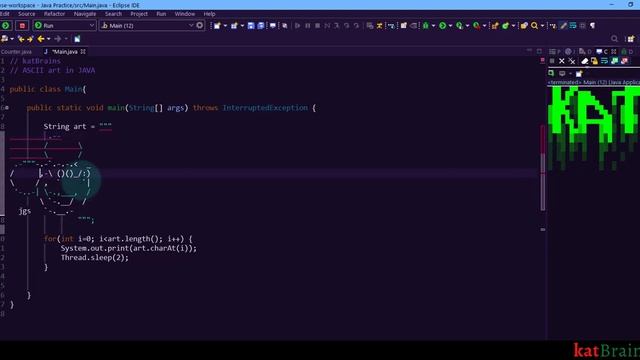Switch to the Counter.java editor tab
Viewport: 640px width, 360px height.
coord(16,52)
